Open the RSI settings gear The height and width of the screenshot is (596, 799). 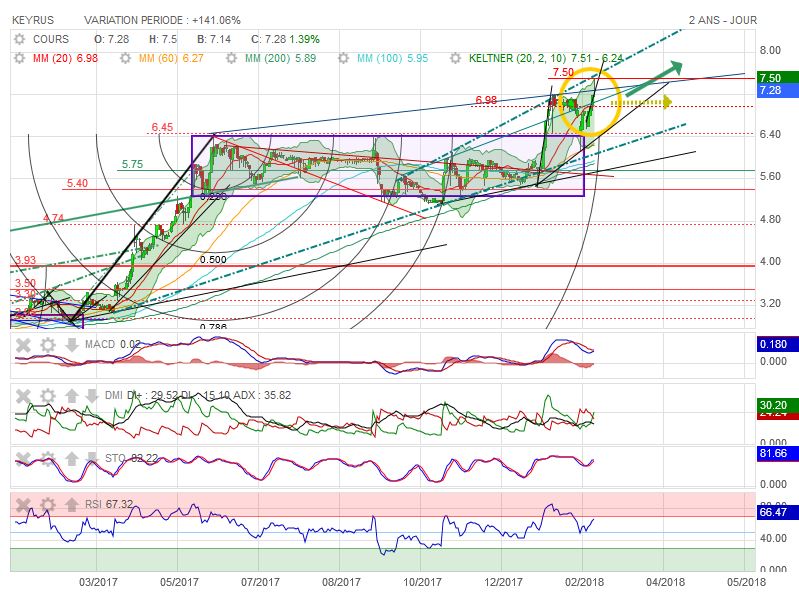click(x=47, y=505)
